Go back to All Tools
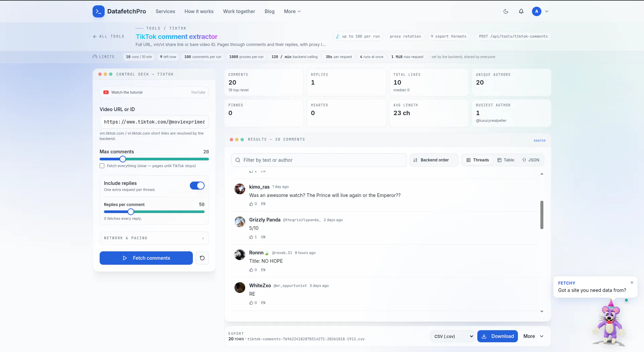Screen dimensions: 644x352 [109, 37]
